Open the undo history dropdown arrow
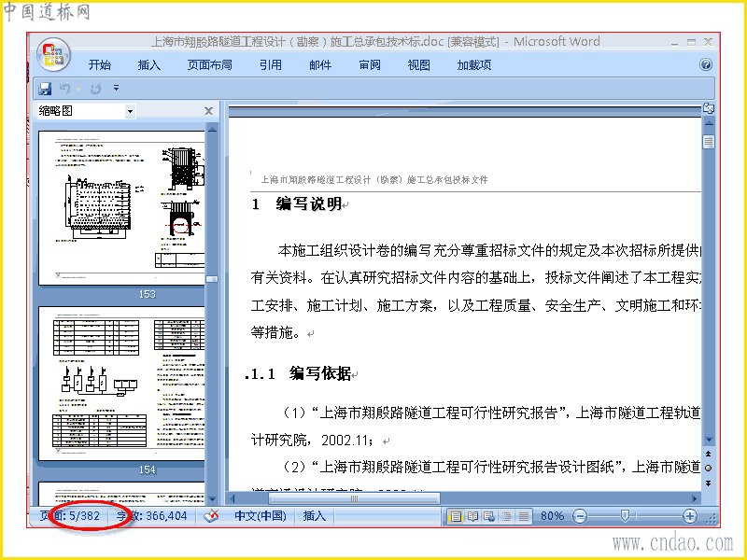Viewport: 747px width, 560px height. [x=79, y=89]
